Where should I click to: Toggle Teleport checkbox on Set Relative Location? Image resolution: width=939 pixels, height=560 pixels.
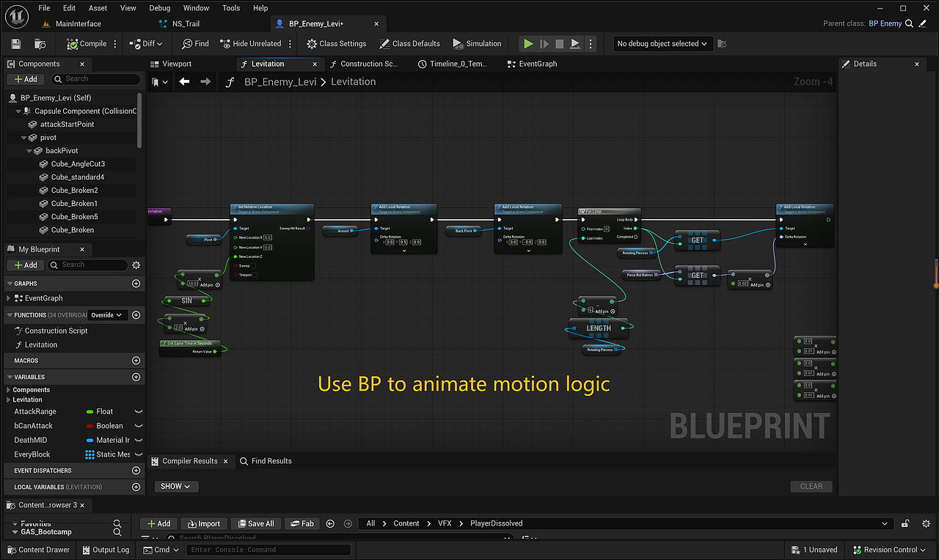click(255, 275)
